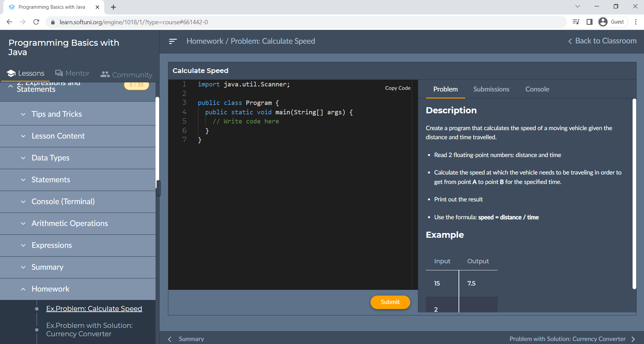This screenshot has height=344, width=644.
Task: Expand the Arithmetic Operations section
Action: pyautogui.click(x=70, y=223)
